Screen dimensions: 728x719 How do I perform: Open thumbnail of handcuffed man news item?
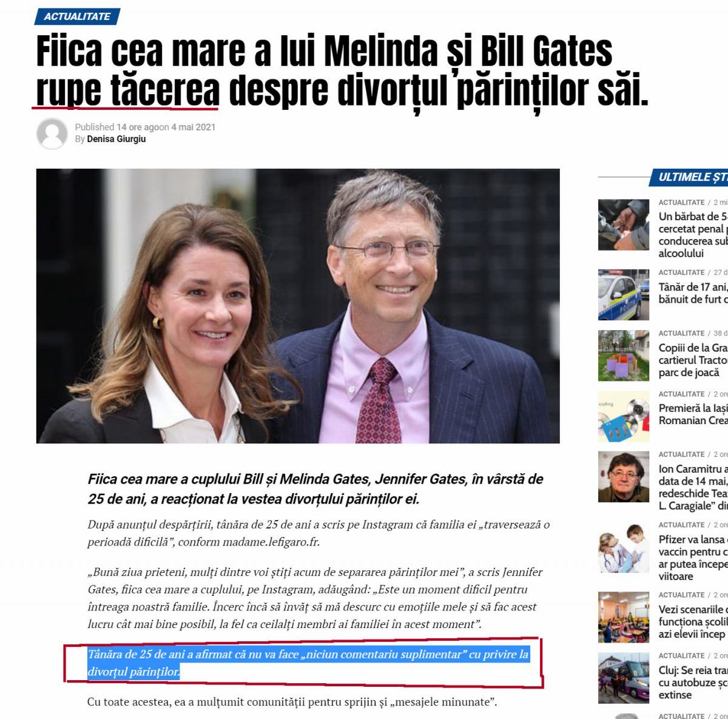pyautogui.click(x=624, y=224)
